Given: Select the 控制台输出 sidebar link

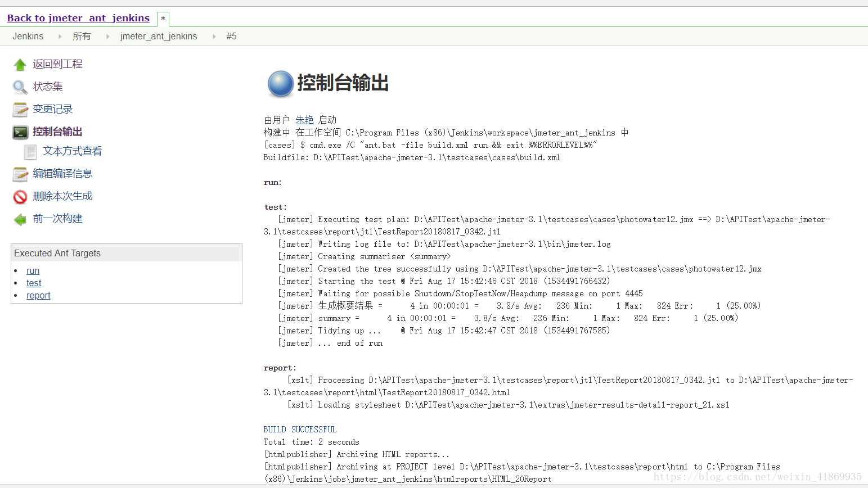Looking at the screenshot, I should click(57, 132).
